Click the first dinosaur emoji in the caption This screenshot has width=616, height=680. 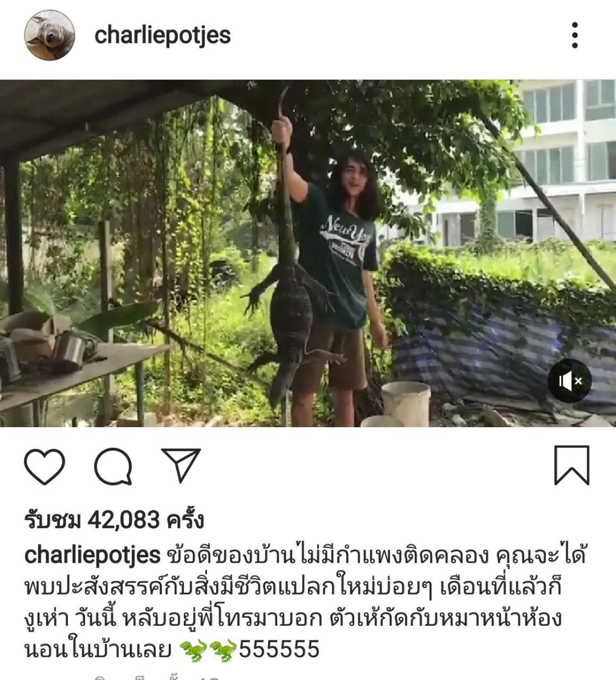pyautogui.click(x=194, y=650)
